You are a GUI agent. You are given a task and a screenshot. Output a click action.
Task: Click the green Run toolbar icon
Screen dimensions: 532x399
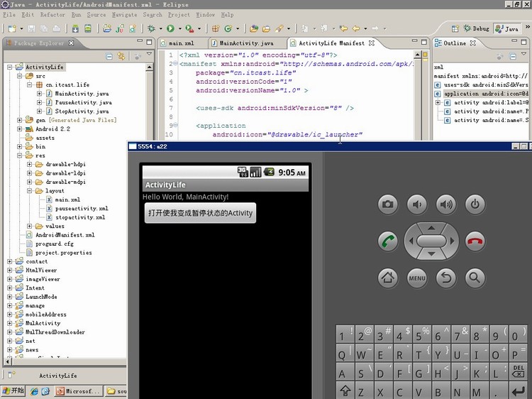pos(170,28)
